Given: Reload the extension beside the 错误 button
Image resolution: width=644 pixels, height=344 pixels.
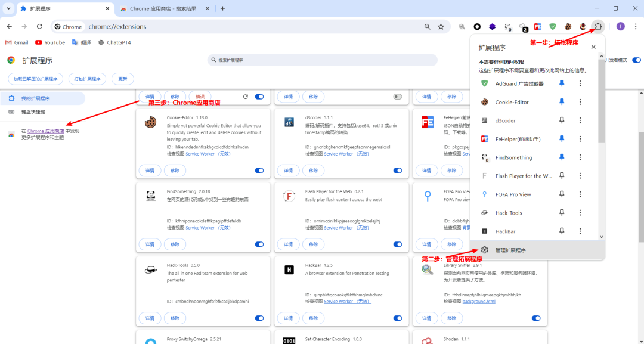Looking at the screenshot, I should point(246,97).
